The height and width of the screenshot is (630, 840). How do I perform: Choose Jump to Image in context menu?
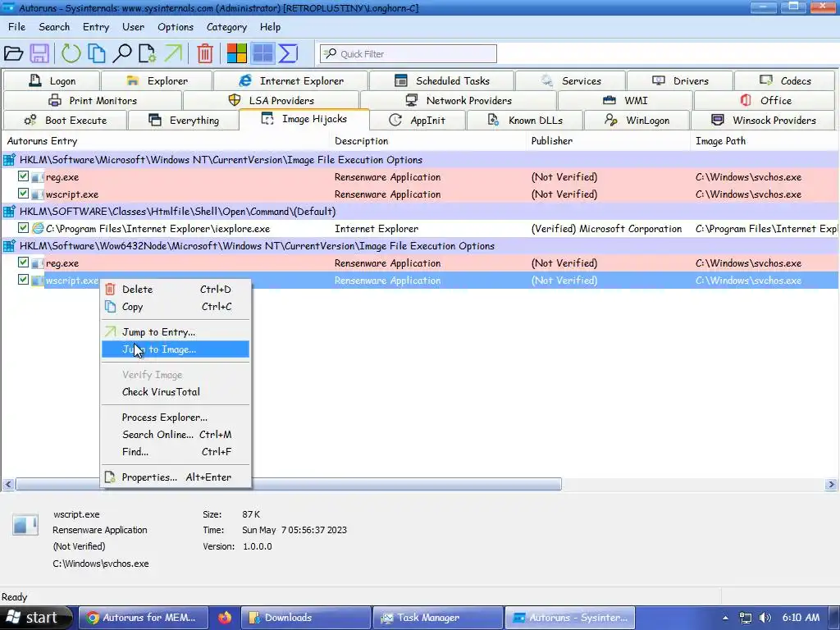(x=176, y=349)
